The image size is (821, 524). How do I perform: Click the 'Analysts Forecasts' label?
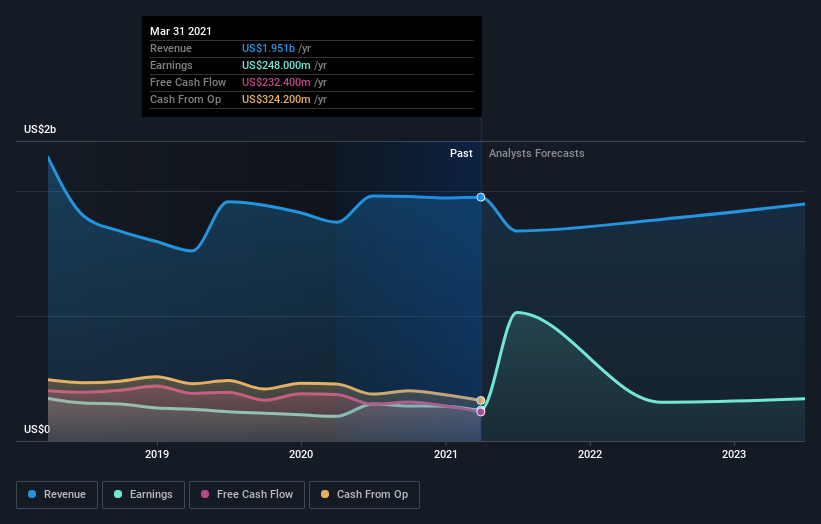tap(537, 153)
